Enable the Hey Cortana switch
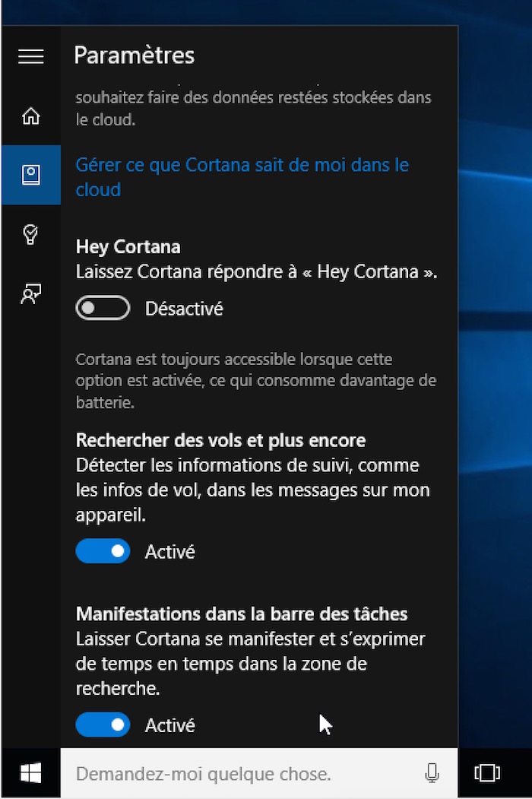 coord(103,309)
